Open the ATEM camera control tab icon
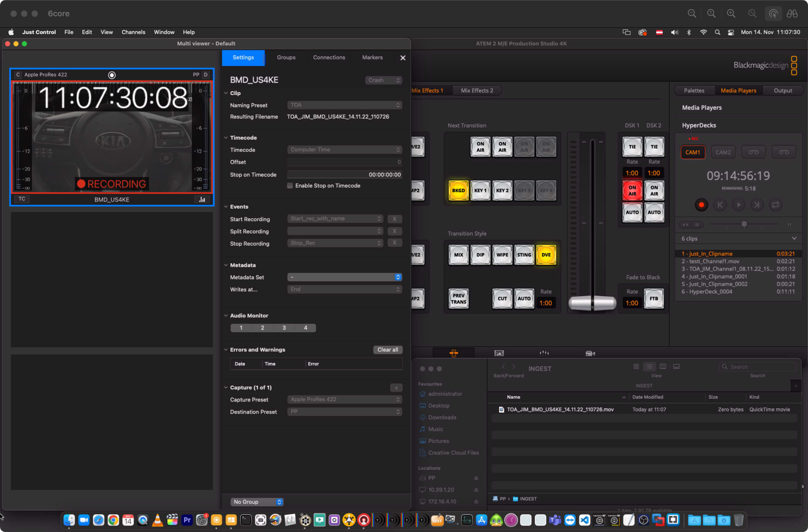 (x=590, y=353)
